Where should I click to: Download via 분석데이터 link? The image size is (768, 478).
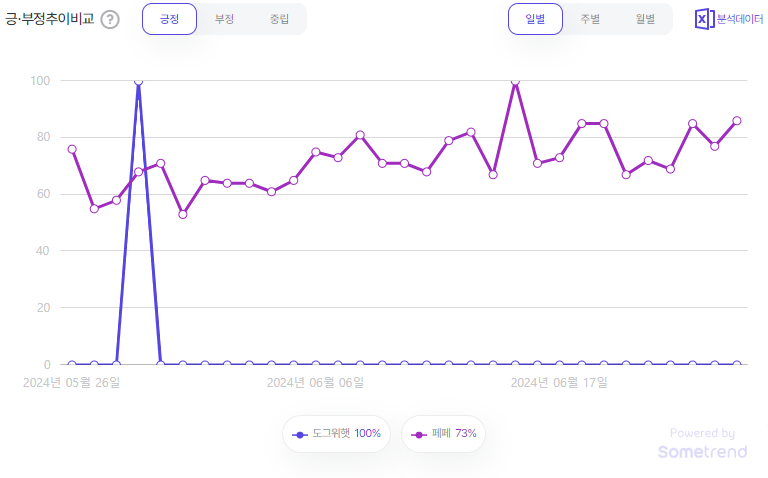(x=740, y=19)
